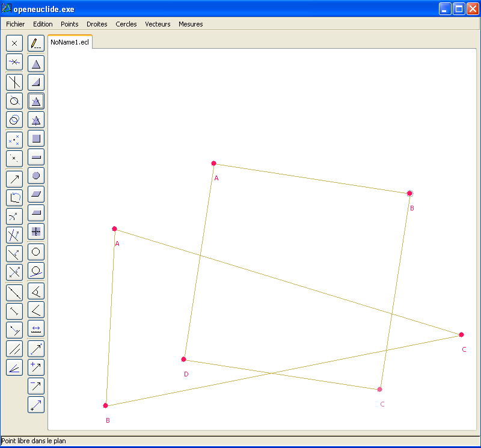
Task: Minimize the openeuclide.exe window
Action: [x=445, y=9]
